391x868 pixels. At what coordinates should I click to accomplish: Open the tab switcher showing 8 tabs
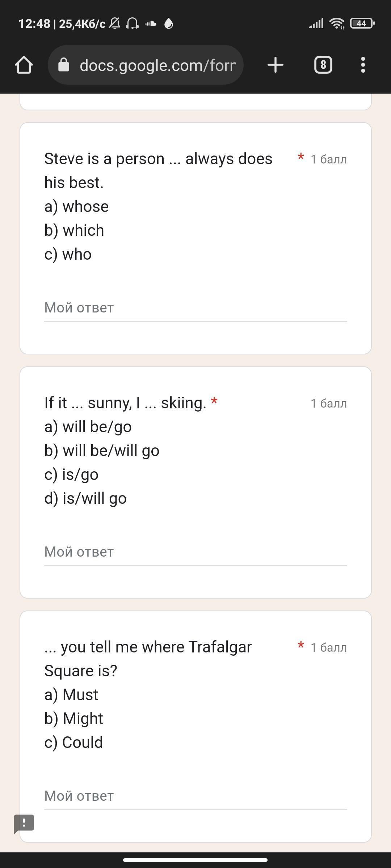[323, 65]
